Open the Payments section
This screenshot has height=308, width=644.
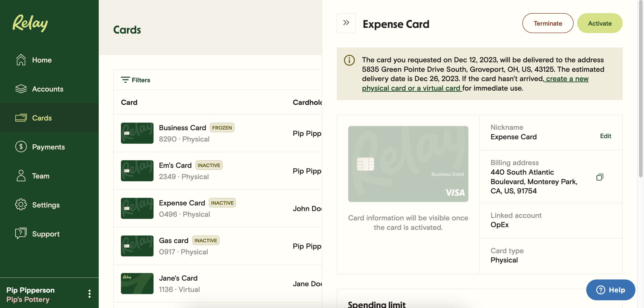tap(48, 147)
